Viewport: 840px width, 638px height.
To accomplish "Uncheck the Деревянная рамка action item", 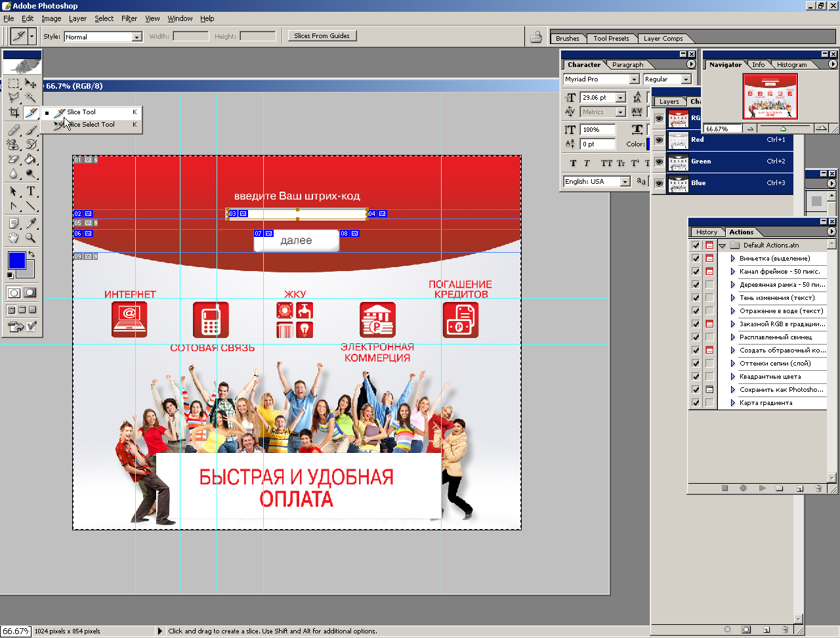I will tap(696, 285).
